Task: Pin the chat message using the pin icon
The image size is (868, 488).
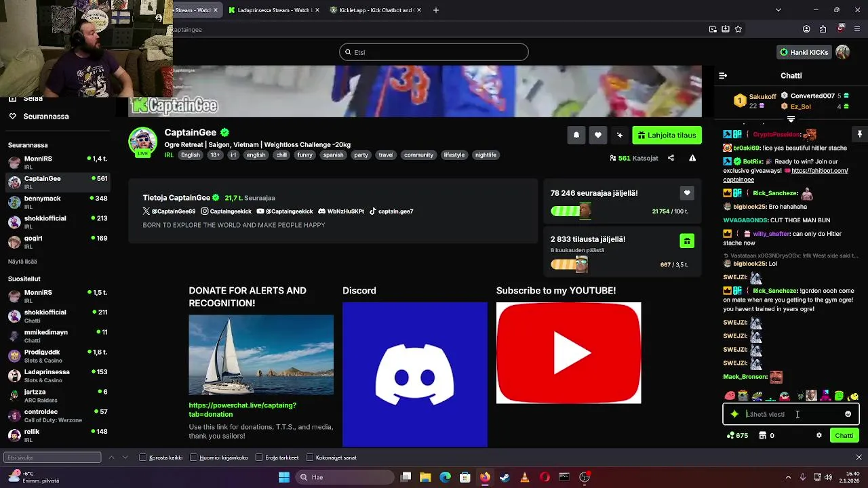Action: point(859,134)
